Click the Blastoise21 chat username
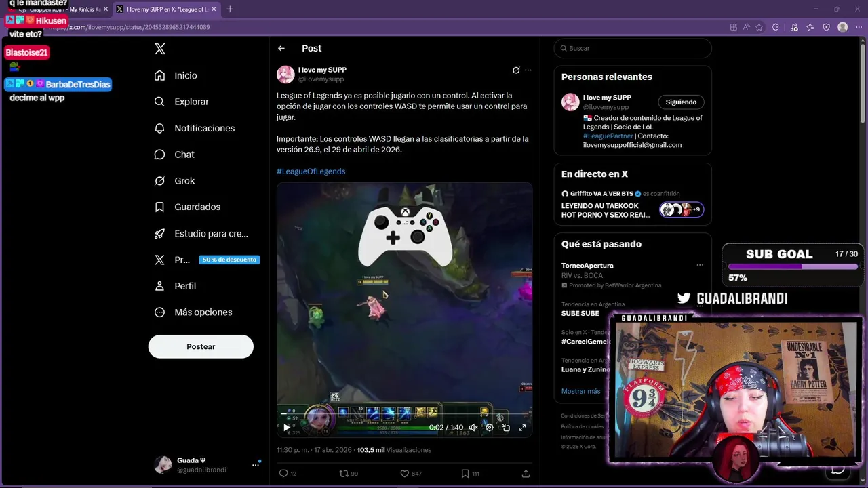 pyautogui.click(x=27, y=52)
